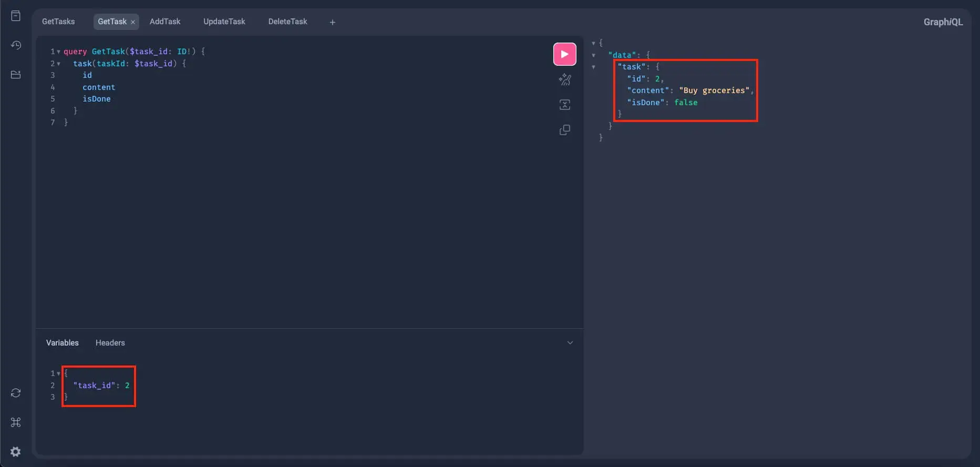The height and width of the screenshot is (467, 980).
Task: Add a new query tab
Action: click(x=332, y=22)
